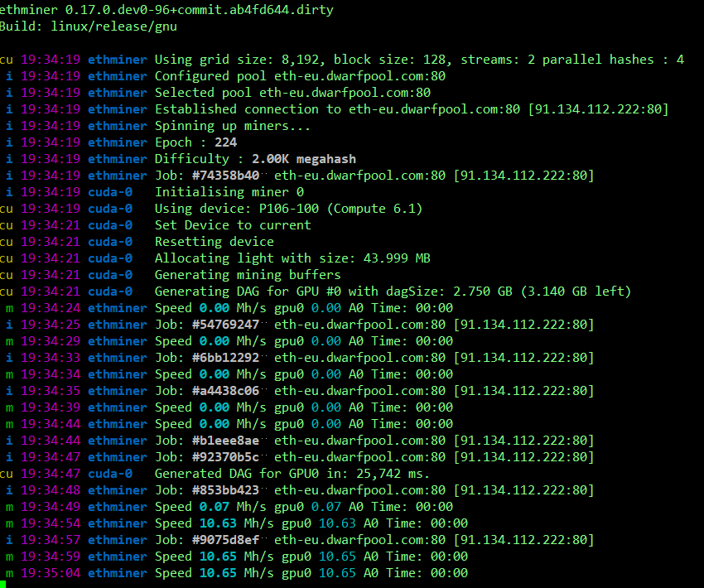Click the 'Using device: P106-100' line
The image size is (704, 588).
tap(288, 209)
